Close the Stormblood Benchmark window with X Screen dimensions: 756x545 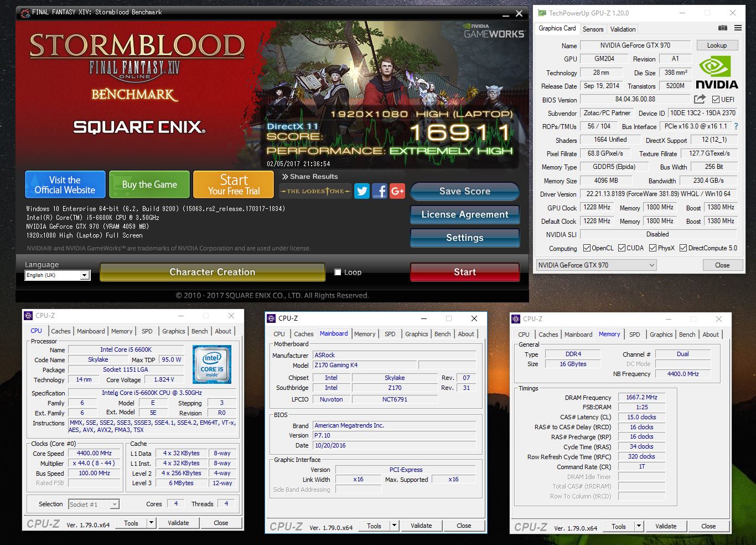(519, 13)
